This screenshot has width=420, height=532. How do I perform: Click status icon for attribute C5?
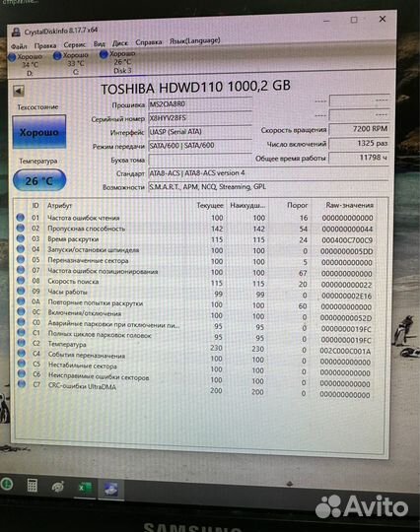coord(22,364)
